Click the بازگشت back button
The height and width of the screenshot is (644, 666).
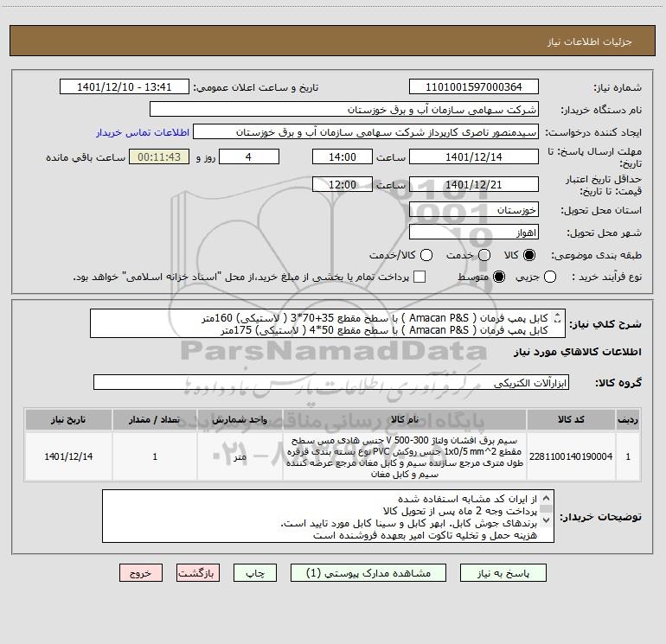[x=198, y=573]
